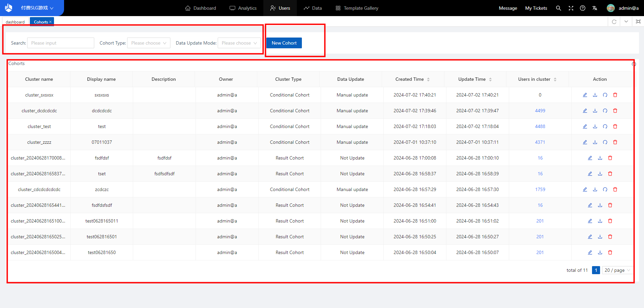This screenshot has height=308, width=644.
Task: Open the project selector 付费SLG游戏
Action: pos(37,8)
